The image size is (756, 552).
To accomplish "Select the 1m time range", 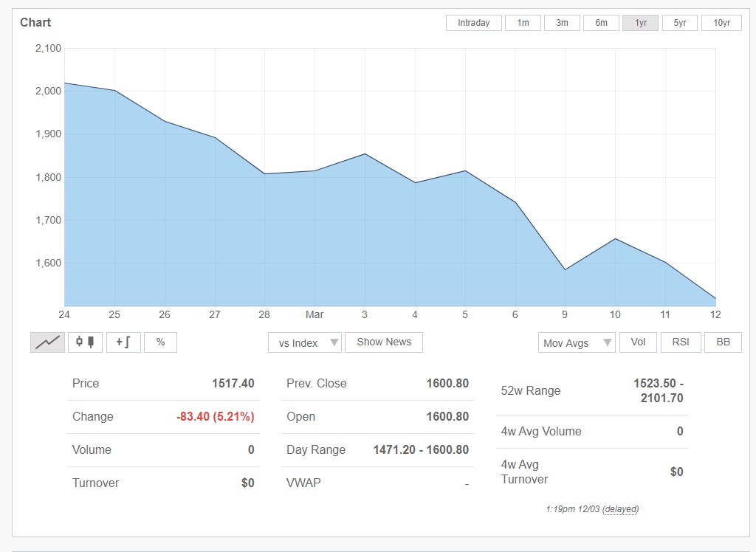I will point(523,23).
